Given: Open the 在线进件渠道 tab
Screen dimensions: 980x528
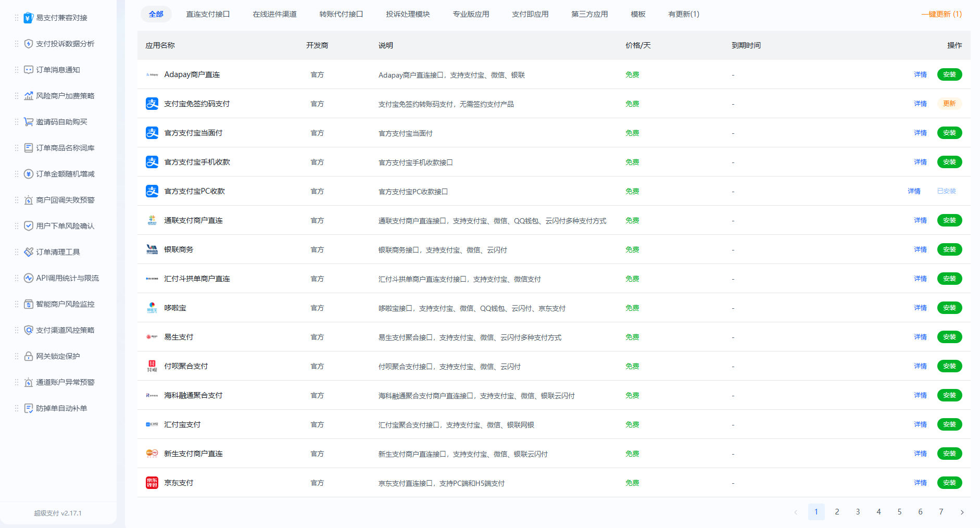Looking at the screenshot, I should click(x=274, y=14).
